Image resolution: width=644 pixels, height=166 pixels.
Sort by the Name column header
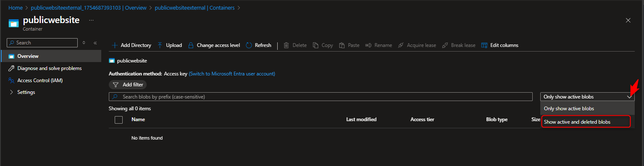click(138, 119)
